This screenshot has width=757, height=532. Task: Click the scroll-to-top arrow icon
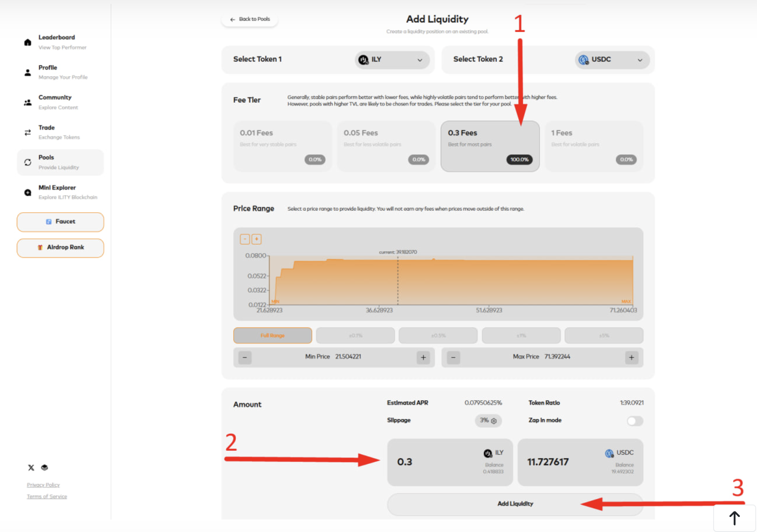[x=734, y=518]
